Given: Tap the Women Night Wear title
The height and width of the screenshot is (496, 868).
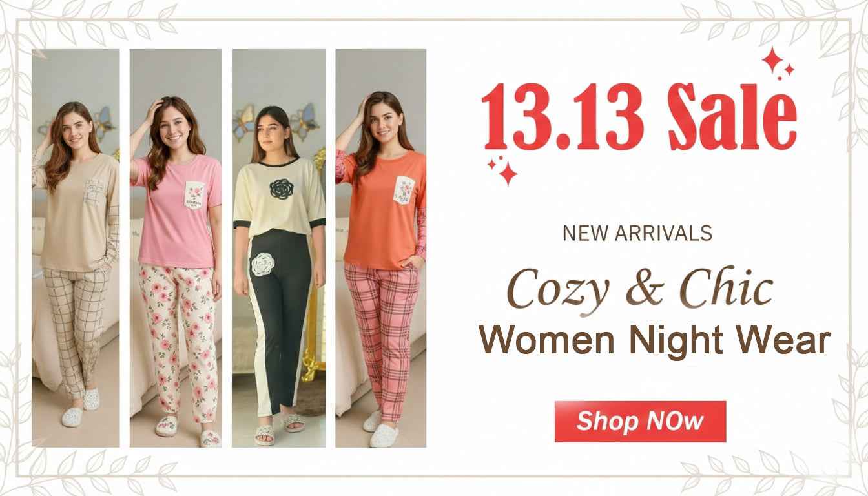Looking at the screenshot, I should click(x=654, y=339).
